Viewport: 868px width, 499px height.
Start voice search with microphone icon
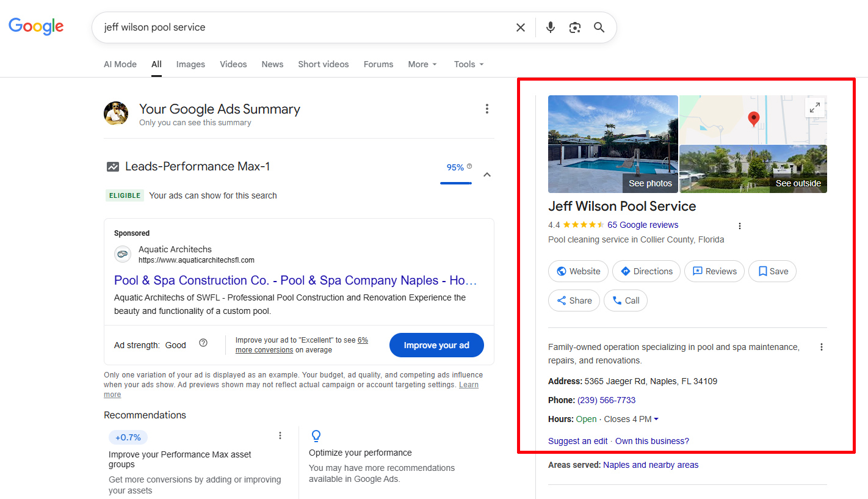click(551, 27)
